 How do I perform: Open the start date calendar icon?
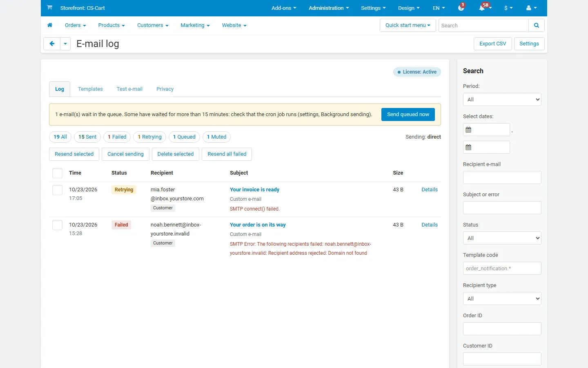click(469, 130)
